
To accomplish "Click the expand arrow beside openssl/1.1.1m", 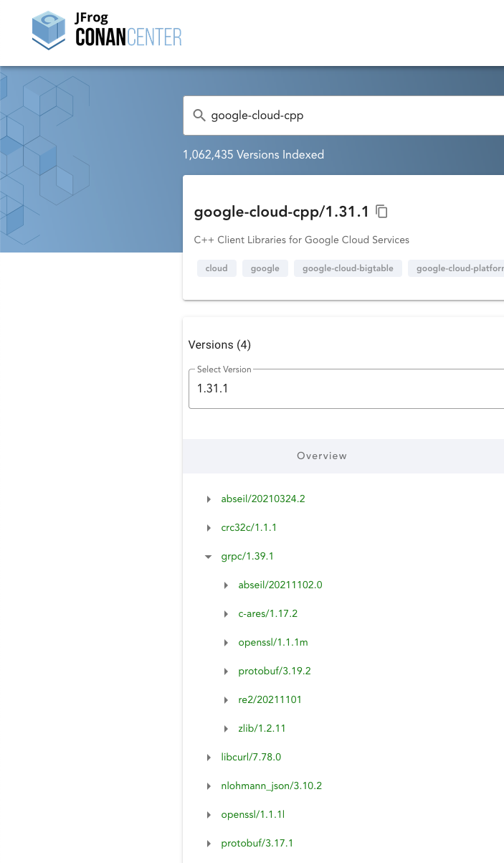I will pos(227,642).
